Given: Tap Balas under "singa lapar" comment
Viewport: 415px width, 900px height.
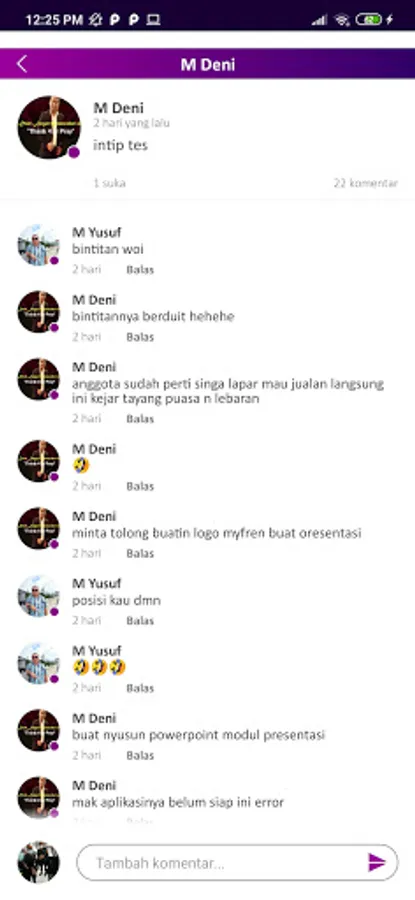Looking at the screenshot, I should [140, 418].
